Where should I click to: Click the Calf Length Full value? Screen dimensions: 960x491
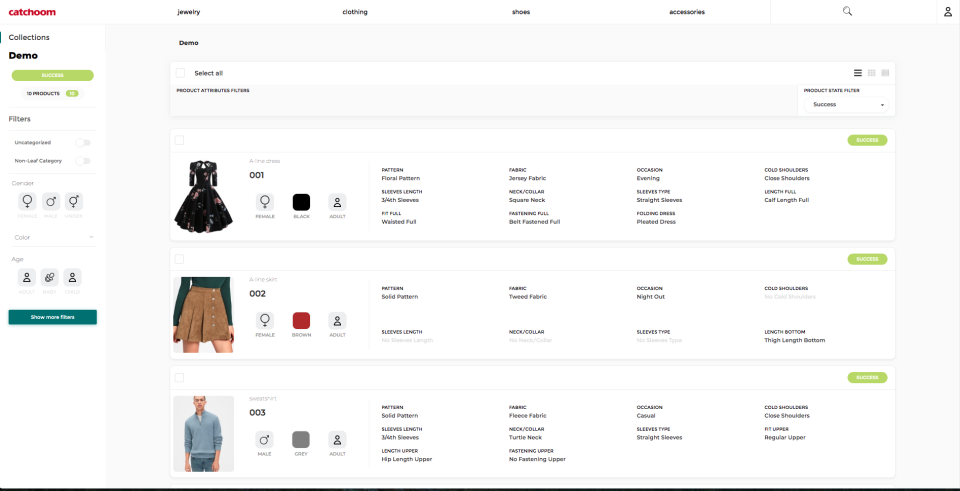787,200
